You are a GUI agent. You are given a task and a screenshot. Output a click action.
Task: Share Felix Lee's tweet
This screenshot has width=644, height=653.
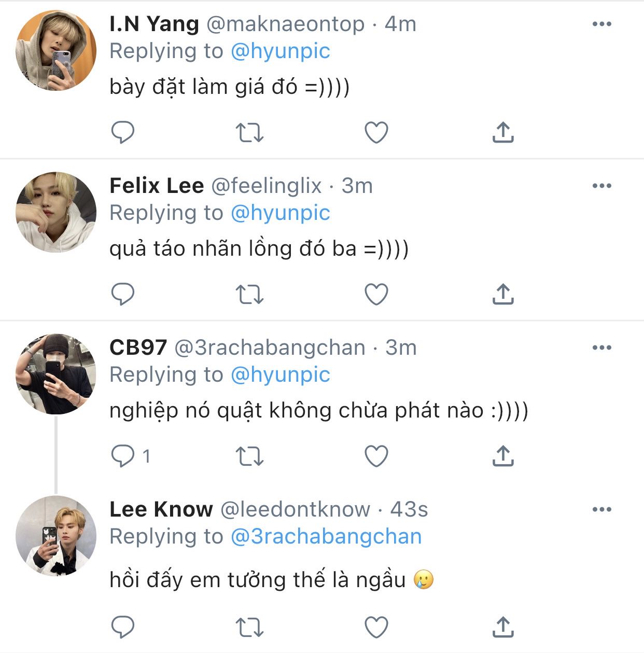point(502,295)
